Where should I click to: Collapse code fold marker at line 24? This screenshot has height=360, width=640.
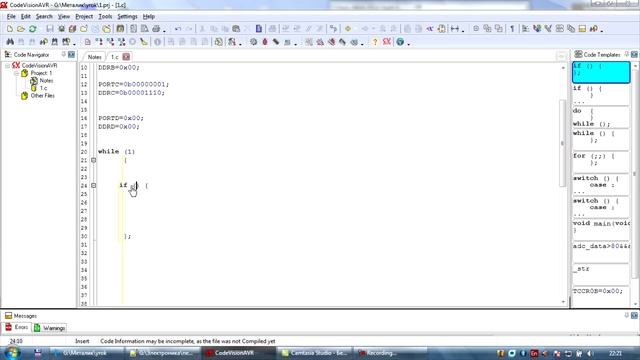point(93,186)
